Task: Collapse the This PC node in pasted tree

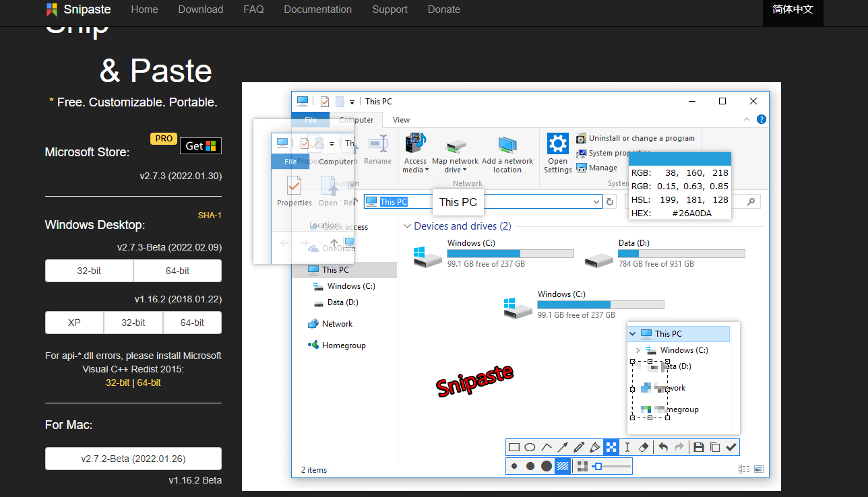Action: pos(632,333)
